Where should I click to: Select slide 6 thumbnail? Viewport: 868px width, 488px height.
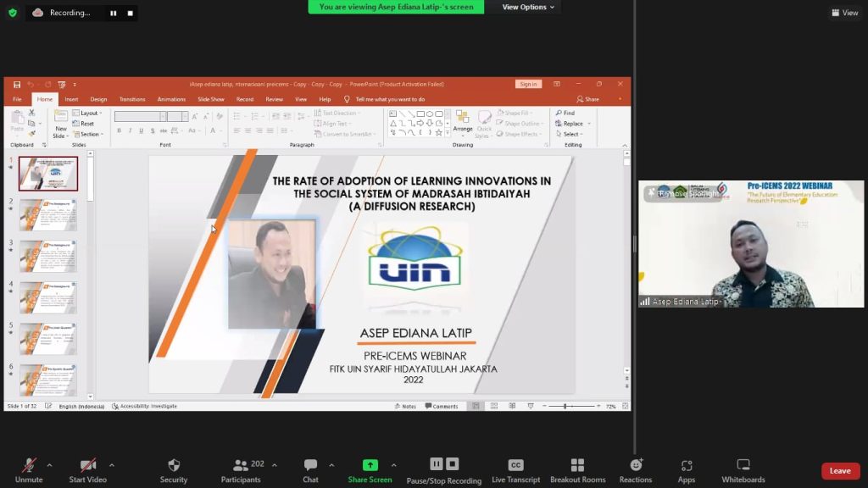[48, 380]
